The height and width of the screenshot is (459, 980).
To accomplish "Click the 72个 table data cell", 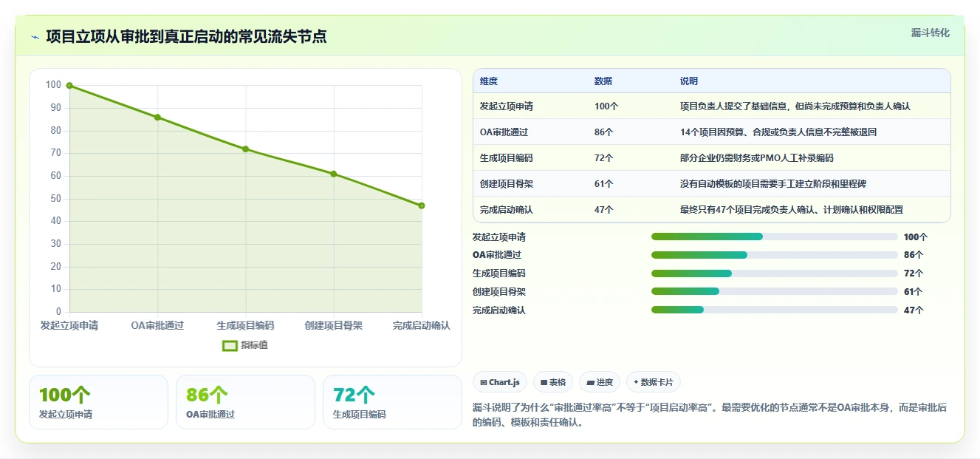I will (604, 158).
